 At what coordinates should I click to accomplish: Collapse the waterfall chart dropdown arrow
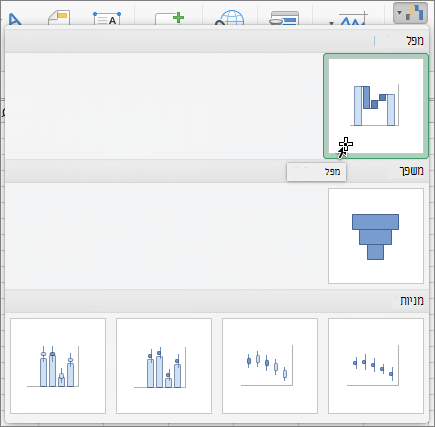[399, 13]
